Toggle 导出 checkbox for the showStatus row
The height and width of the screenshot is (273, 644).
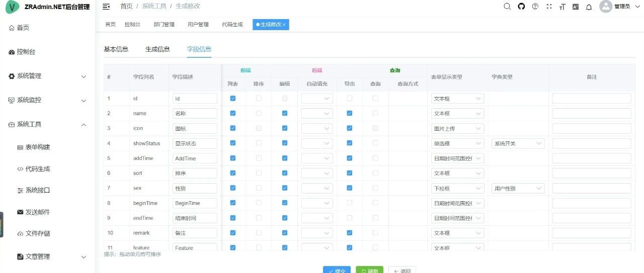point(349,143)
